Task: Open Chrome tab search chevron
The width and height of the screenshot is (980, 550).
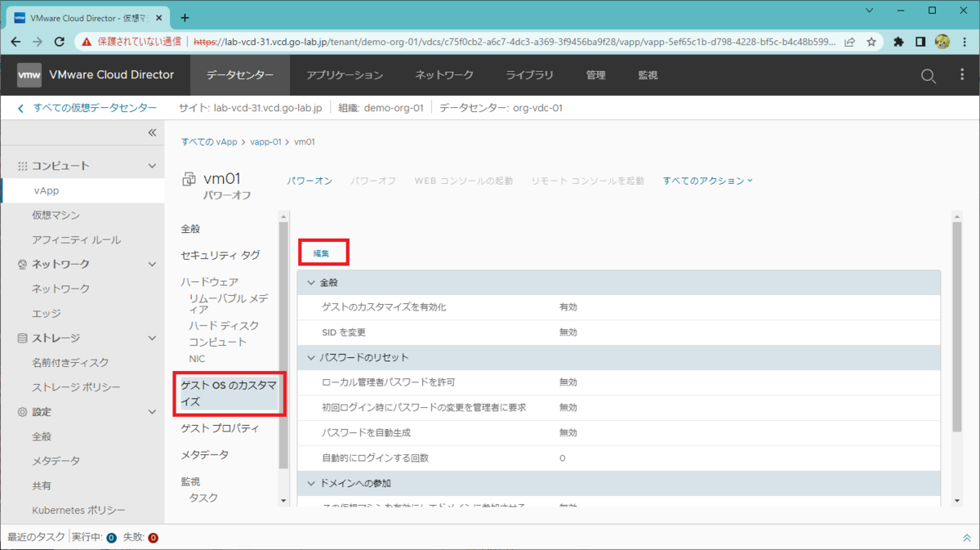Action: pos(867,11)
